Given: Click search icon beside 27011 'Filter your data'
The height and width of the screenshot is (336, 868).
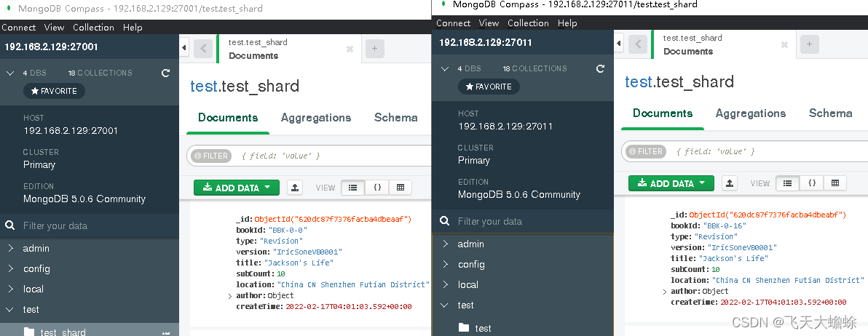Looking at the screenshot, I should pos(444,221).
